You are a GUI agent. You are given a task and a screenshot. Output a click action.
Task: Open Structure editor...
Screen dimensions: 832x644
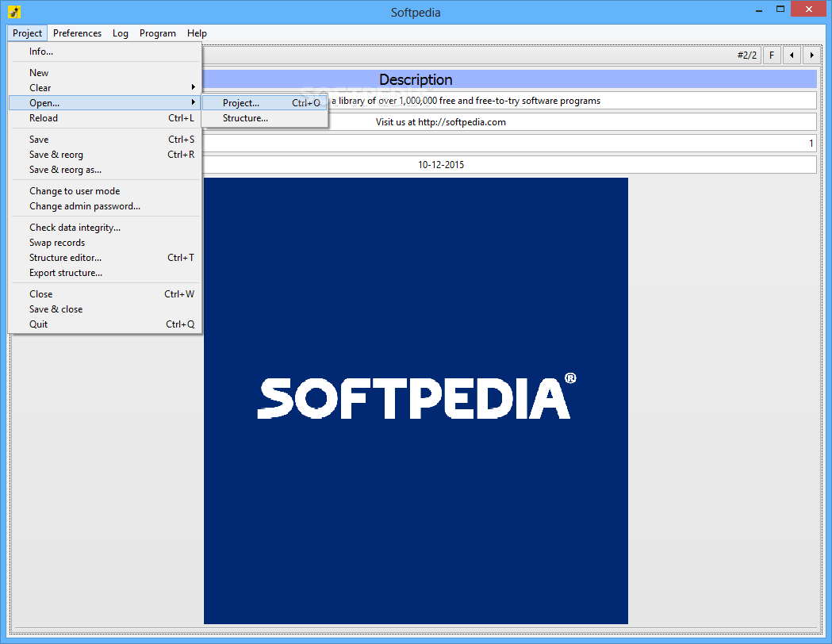point(105,257)
